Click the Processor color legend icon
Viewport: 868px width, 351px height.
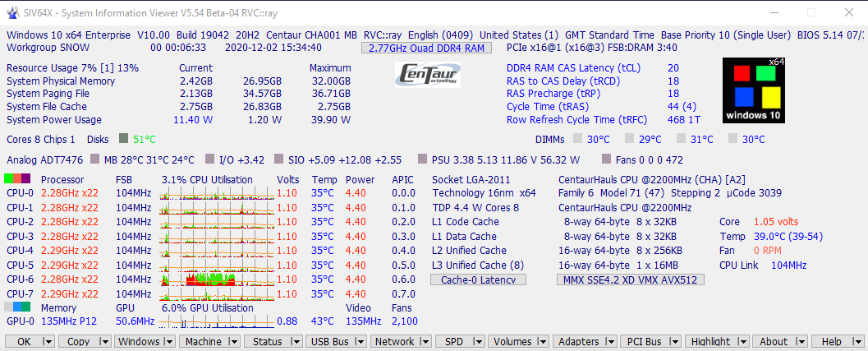tap(17, 179)
